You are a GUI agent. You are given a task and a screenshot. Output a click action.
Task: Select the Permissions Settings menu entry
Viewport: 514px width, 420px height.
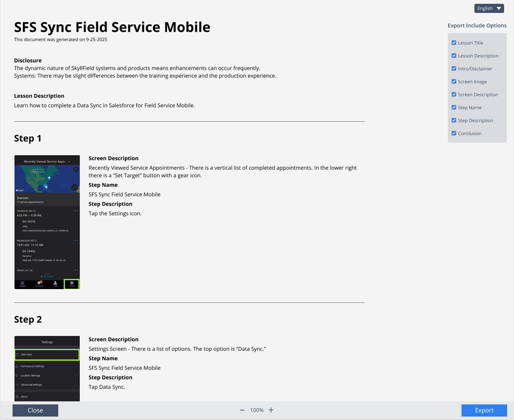pyautogui.click(x=33, y=366)
